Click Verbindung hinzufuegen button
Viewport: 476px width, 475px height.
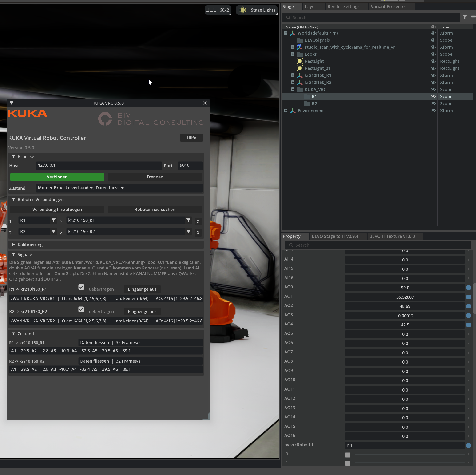[57, 210]
